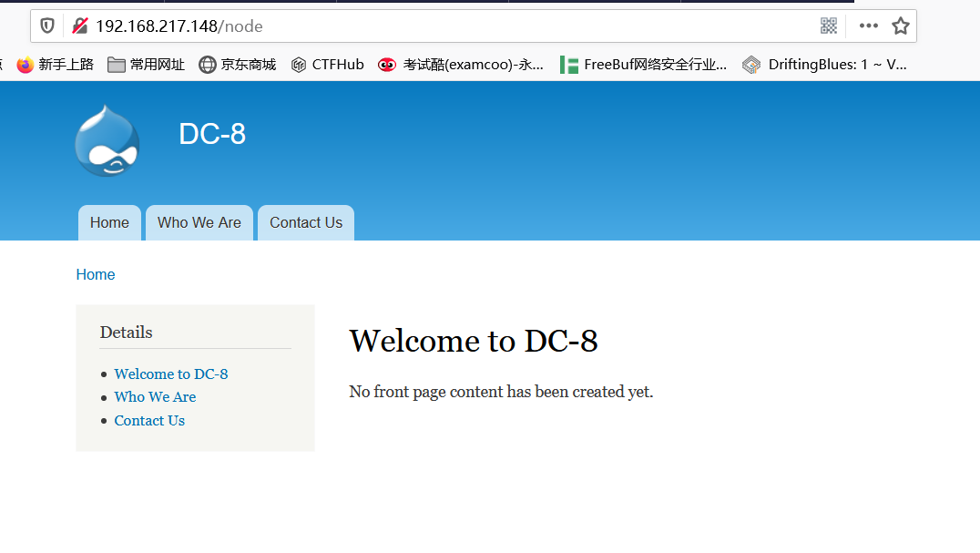Open the CTFHub bookmark
Viewport: 980px width, 553px height.
pyautogui.click(x=328, y=65)
